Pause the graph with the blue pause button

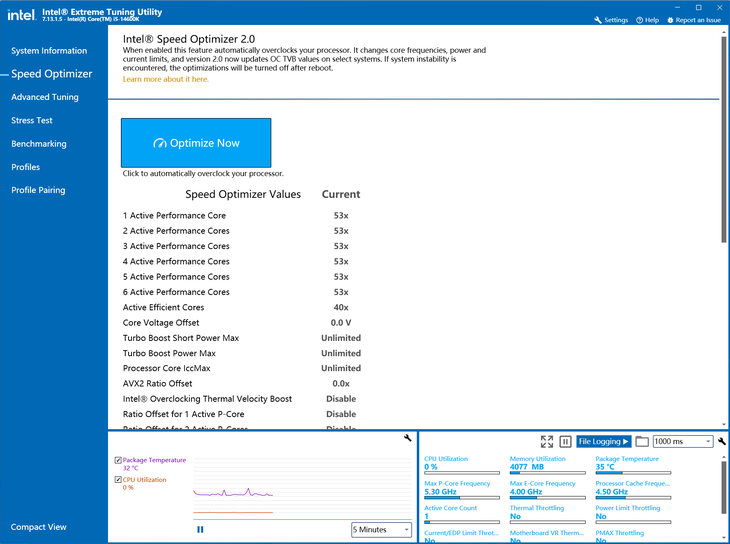click(x=200, y=529)
